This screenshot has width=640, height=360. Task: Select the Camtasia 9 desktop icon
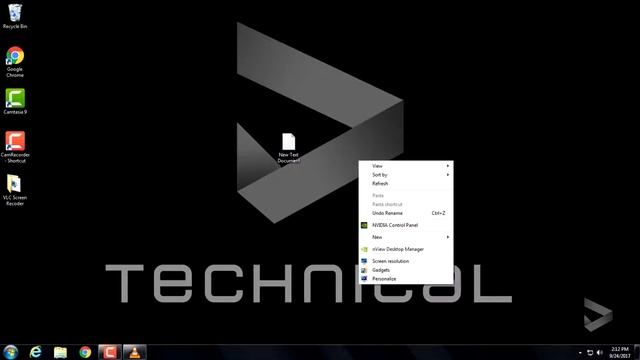[x=15, y=102]
